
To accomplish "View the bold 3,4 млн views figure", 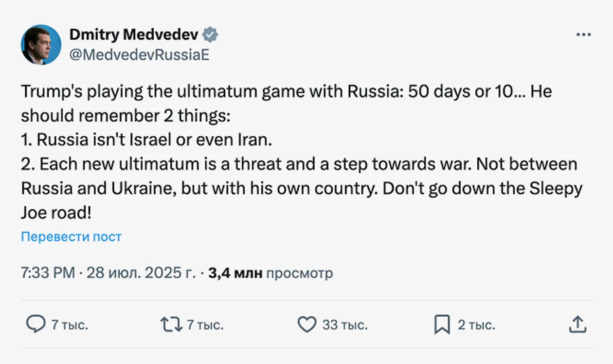I will pyautogui.click(x=235, y=273).
